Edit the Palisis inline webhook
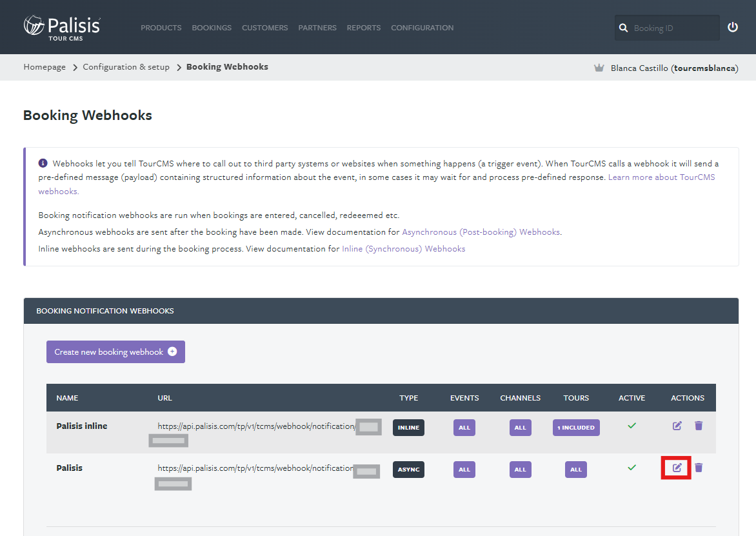The image size is (756, 536). pyautogui.click(x=677, y=426)
